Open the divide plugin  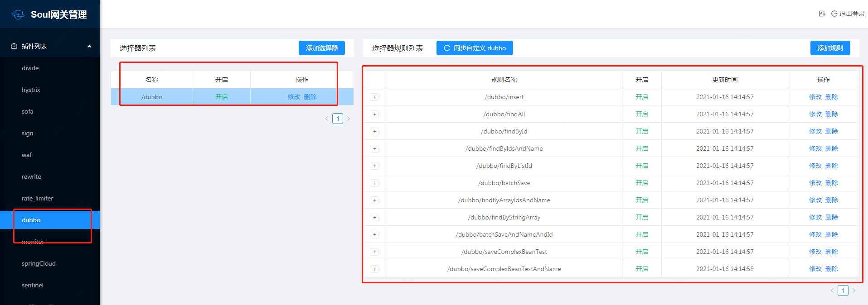(50, 68)
